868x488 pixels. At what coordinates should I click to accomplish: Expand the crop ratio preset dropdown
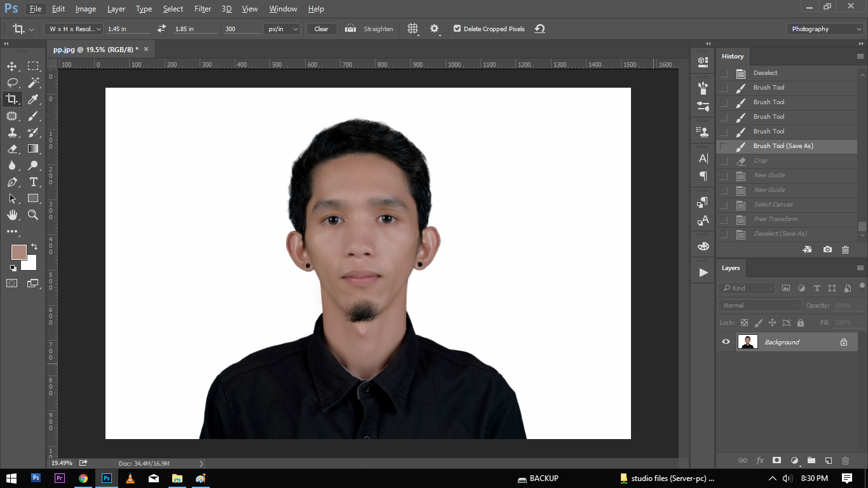[74, 29]
